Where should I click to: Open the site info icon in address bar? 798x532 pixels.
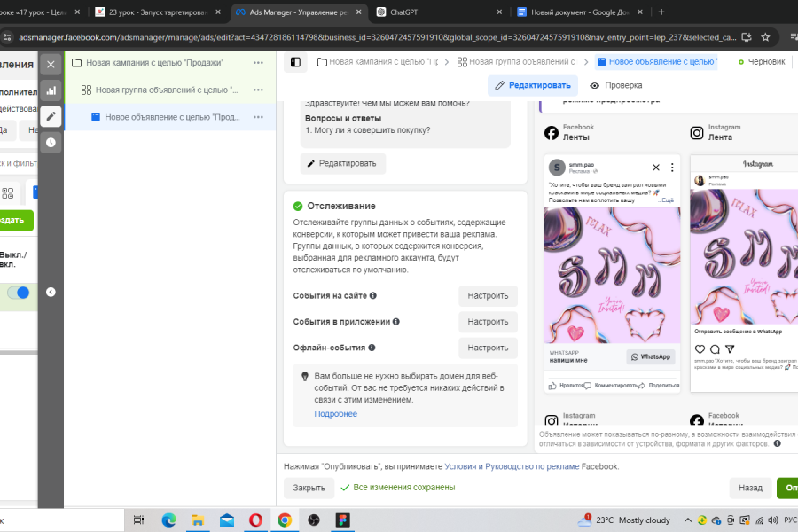7,37
